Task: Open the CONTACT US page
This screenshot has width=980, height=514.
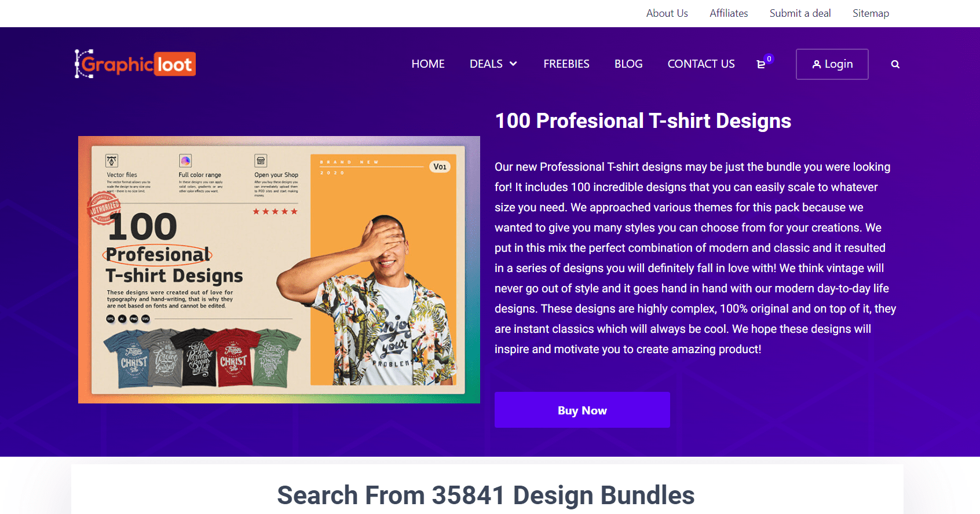Action: (701, 64)
